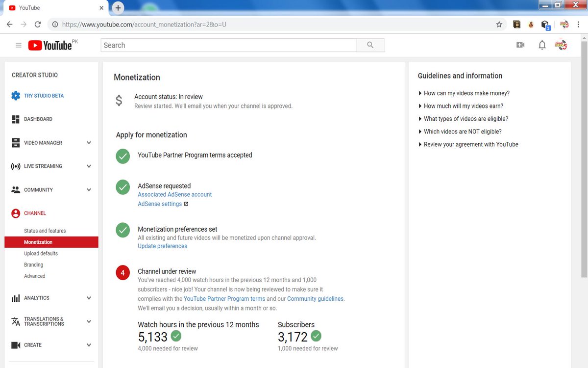Click the Community people icon
The image size is (588, 368).
click(x=16, y=190)
